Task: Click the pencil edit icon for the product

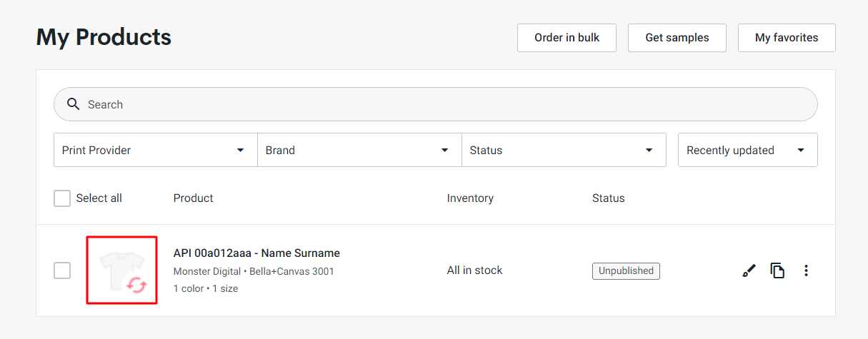Action: click(x=749, y=270)
